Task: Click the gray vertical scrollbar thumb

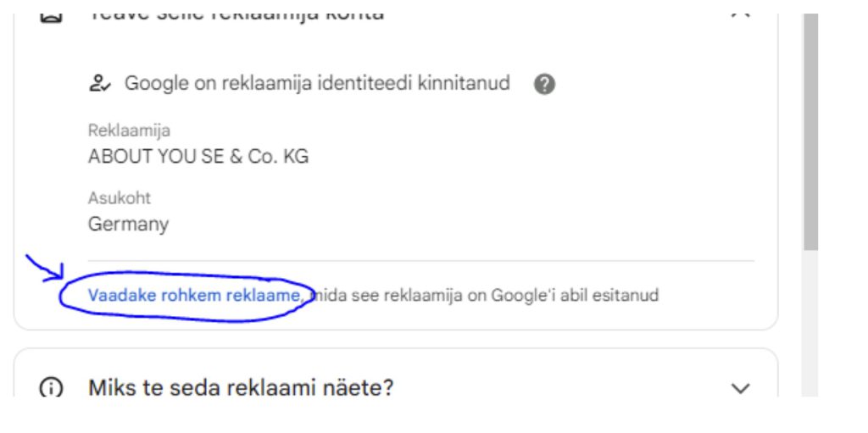Action: (x=810, y=132)
